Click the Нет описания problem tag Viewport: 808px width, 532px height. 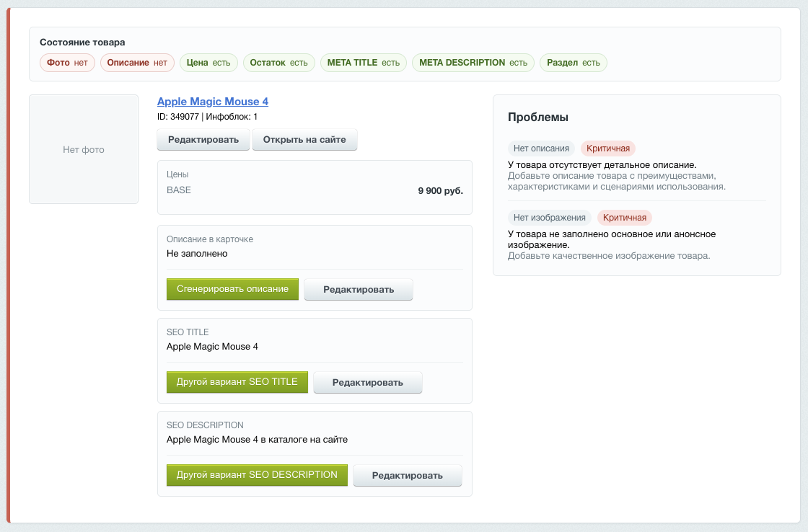click(541, 148)
